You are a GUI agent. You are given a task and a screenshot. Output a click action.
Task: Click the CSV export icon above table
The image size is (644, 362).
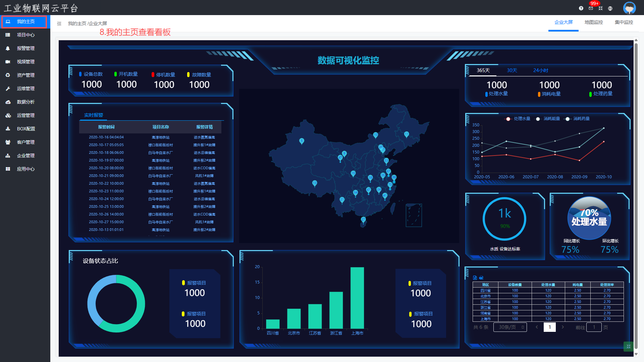481,278
